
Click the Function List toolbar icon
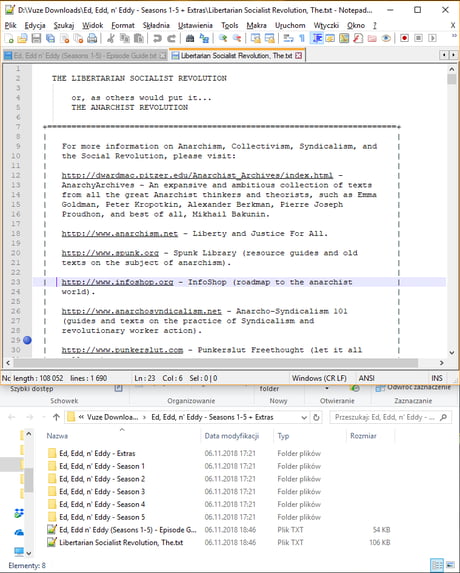click(358, 38)
